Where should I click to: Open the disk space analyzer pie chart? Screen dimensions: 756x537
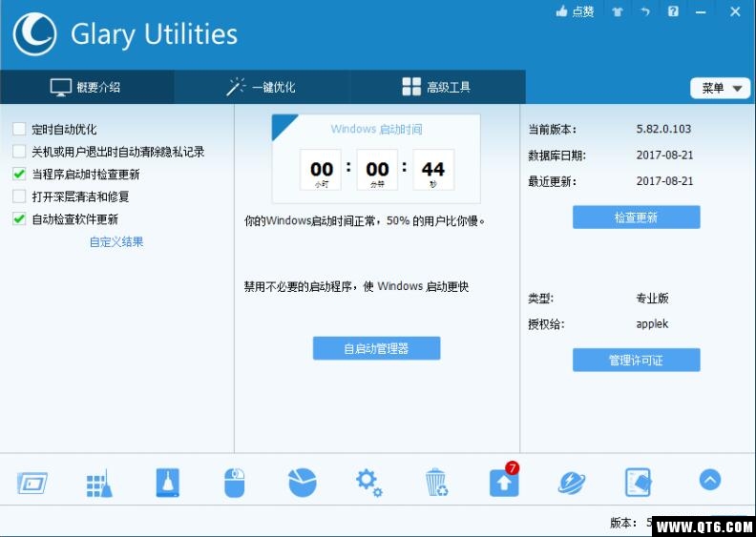tap(303, 483)
